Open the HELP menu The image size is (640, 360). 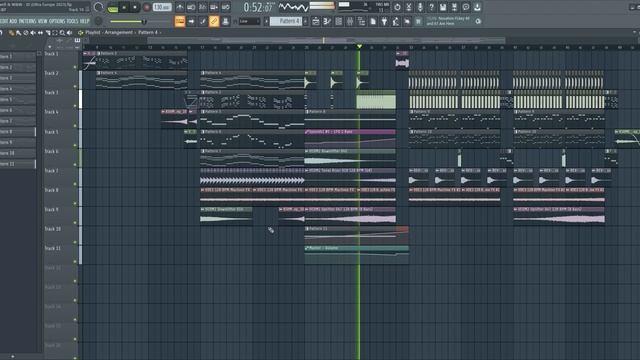coord(84,21)
